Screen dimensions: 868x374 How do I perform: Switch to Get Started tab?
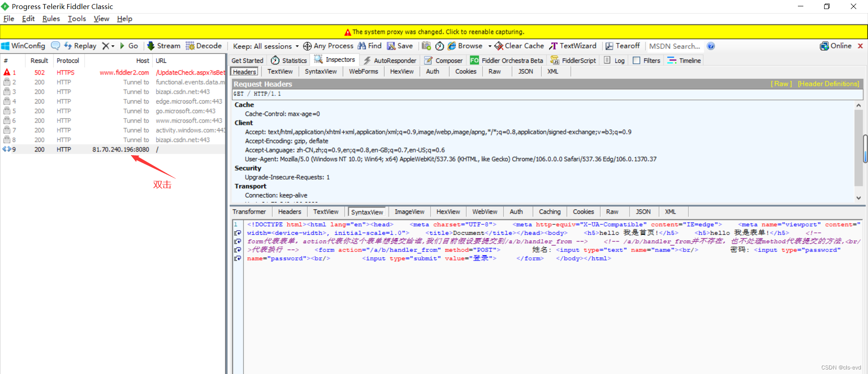pyautogui.click(x=247, y=61)
